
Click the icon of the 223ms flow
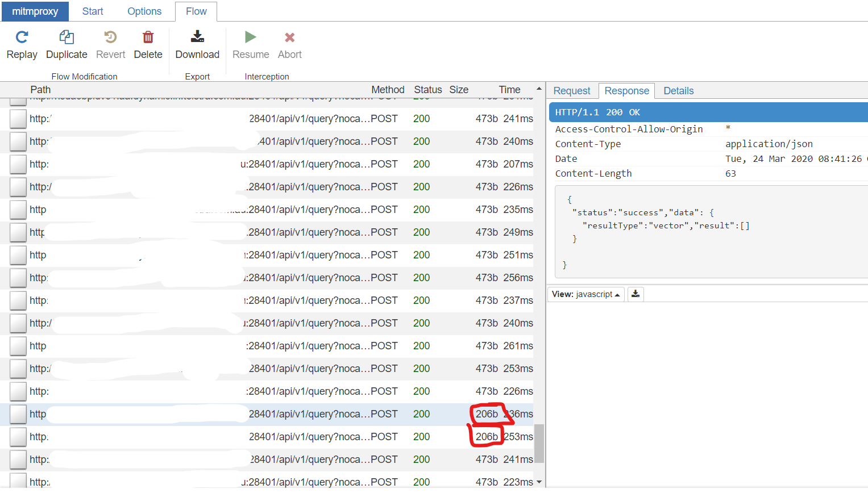click(18, 482)
